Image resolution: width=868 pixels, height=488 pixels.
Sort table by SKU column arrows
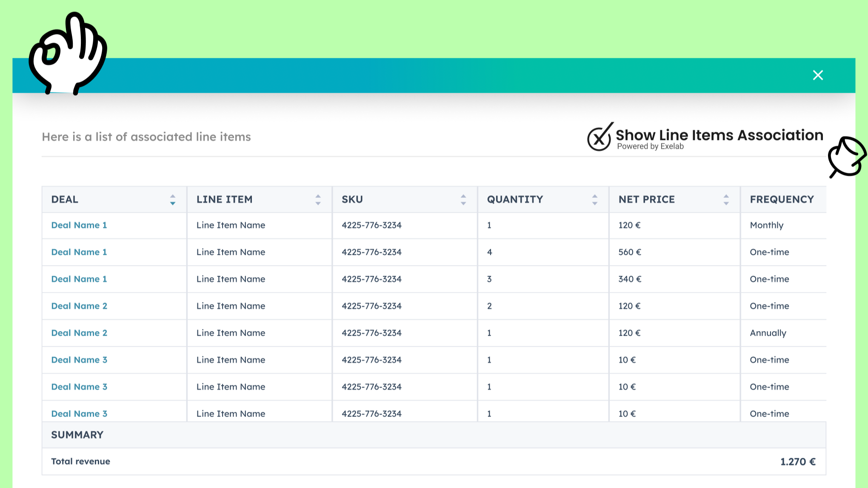[x=463, y=200]
